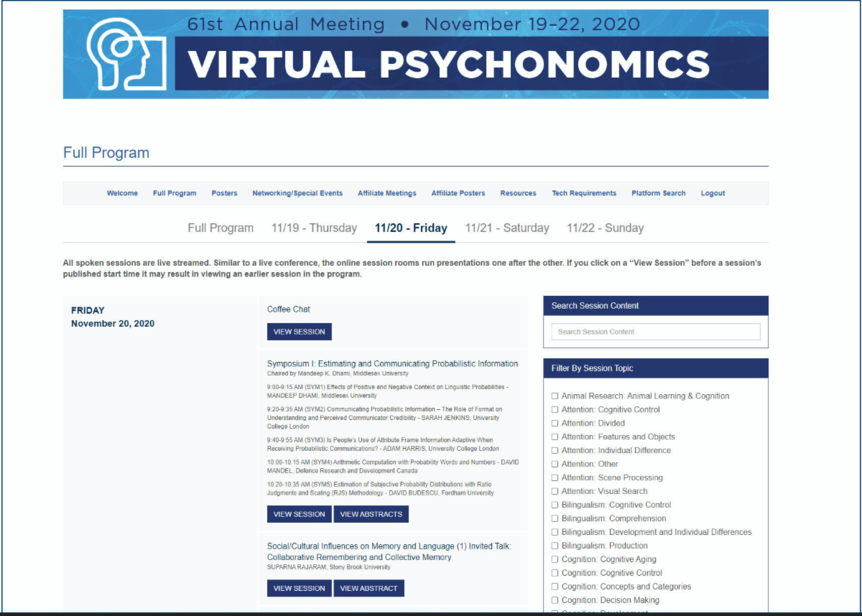Click the SYM4 David Mandel talk entry
This screenshot has width=862, height=616.
pos(393,466)
